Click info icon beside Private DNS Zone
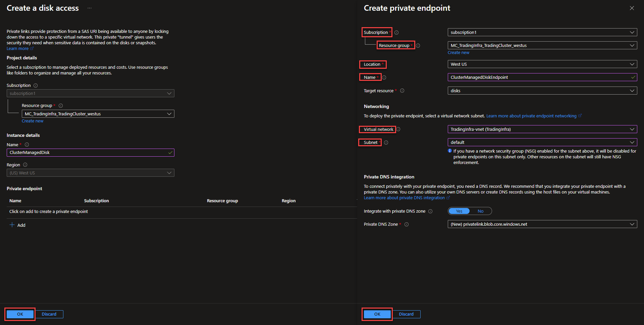The width and height of the screenshot is (644, 325). (407, 224)
